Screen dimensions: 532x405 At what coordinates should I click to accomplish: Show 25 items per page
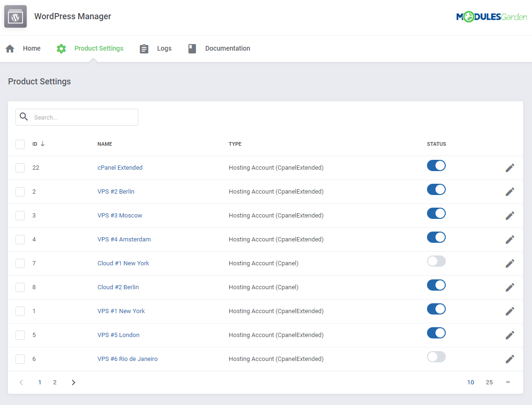click(x=489, y=382)
